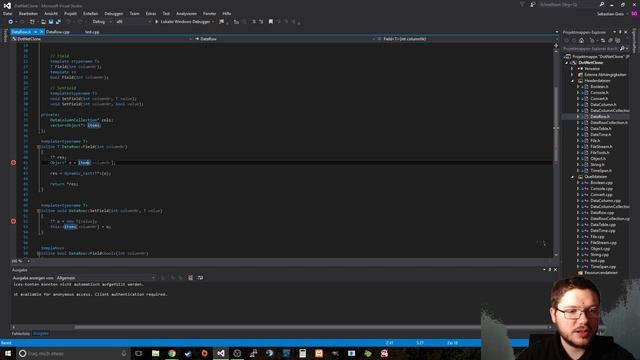
Task: Open Google Chrome from taskbar
Action: 172,353
